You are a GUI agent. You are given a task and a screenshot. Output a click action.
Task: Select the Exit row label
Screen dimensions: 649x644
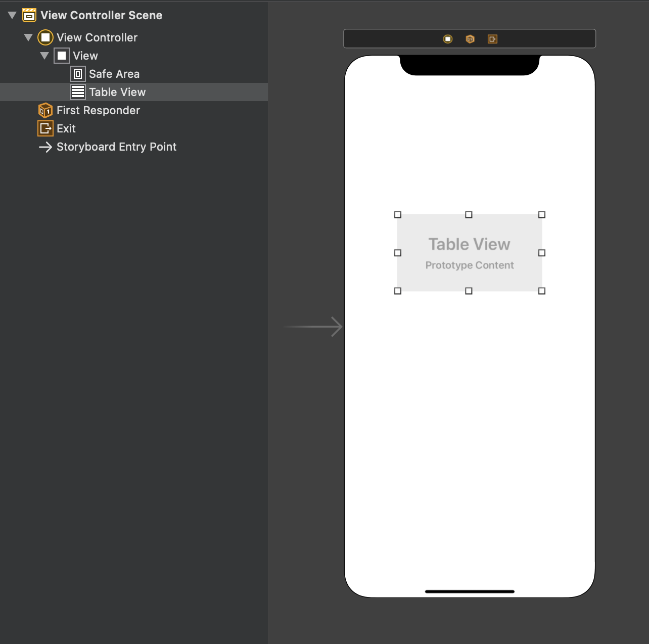66,128
